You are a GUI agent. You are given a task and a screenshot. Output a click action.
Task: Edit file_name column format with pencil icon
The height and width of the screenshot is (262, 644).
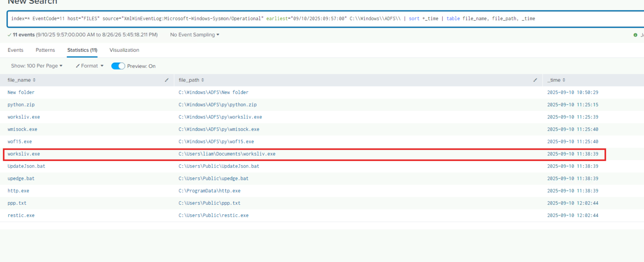(167, 80)
